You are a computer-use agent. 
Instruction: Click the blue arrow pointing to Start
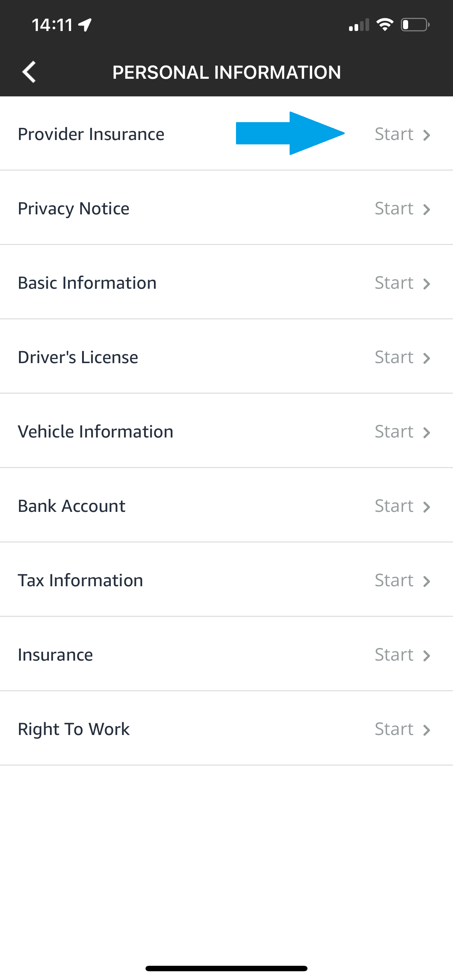pos(290,133)
